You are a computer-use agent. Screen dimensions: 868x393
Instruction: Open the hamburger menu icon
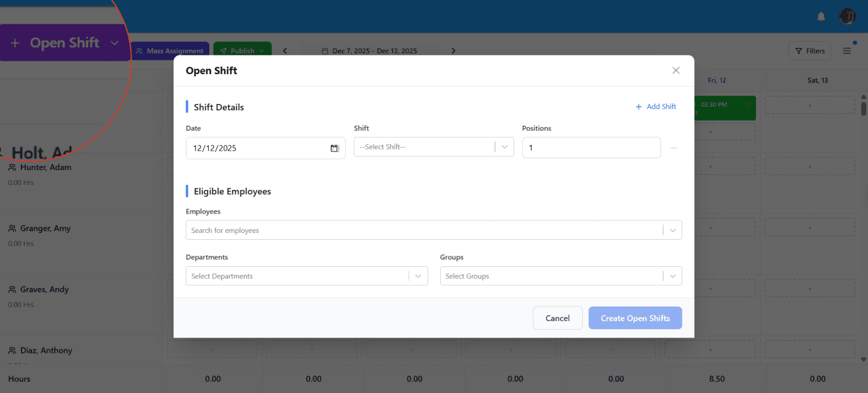(847, 51)
